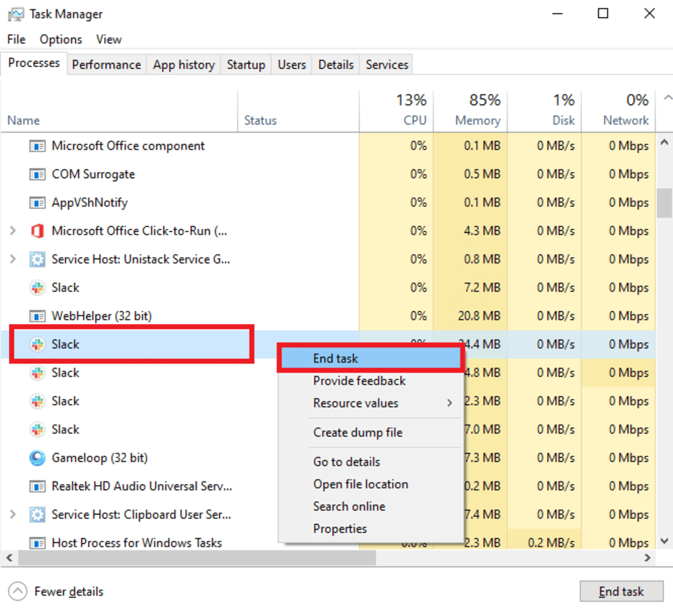Choose Create dump file from the context menu
The image size is (673, 616).
click(x=371, y=432)
